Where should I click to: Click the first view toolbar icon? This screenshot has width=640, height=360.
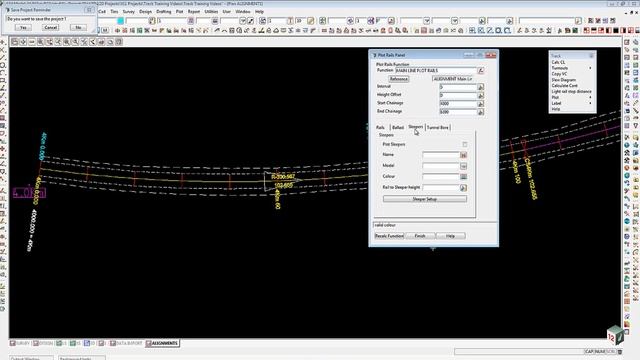coord(15,42)
